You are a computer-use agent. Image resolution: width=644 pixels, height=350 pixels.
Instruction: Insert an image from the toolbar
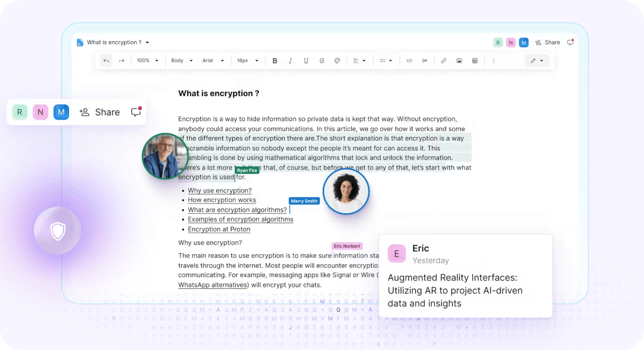459,61
